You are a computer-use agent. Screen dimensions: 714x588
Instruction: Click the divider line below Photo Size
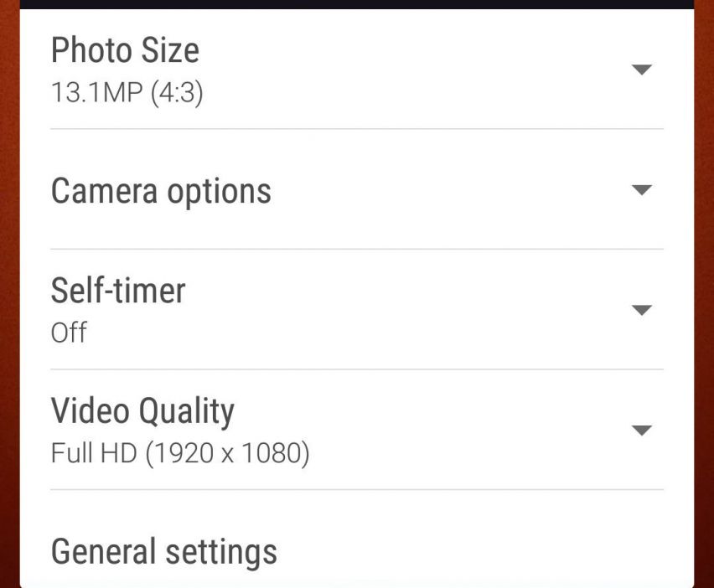(357, 129)
